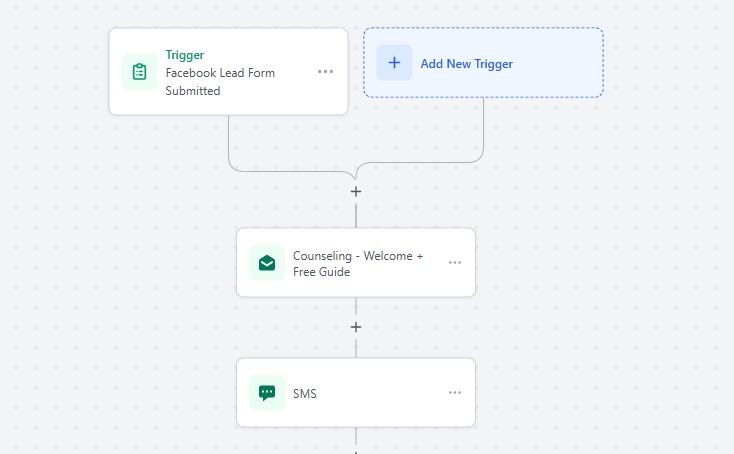Open three-dot menu on SMS step
Screen dimensions: 734x454
click(455, 393)
